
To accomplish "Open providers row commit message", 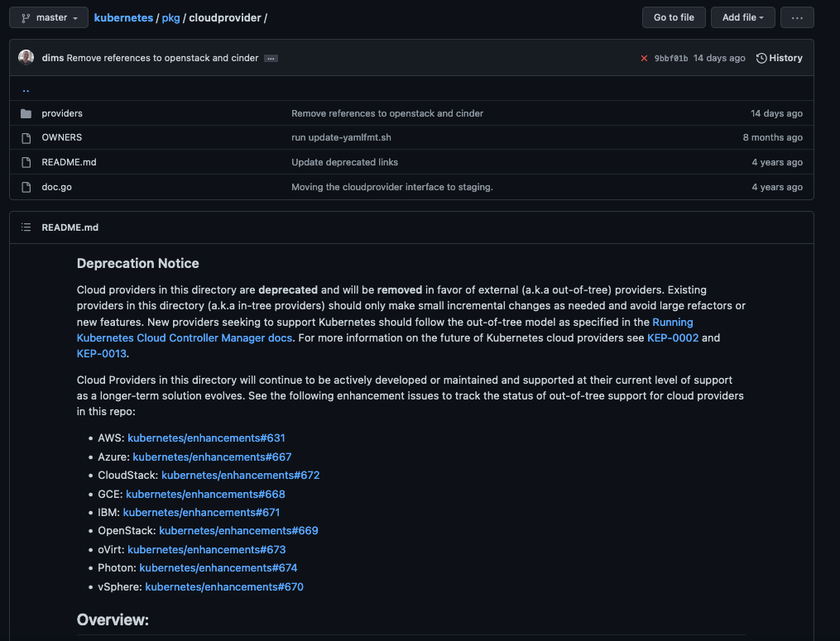I will coord(387,113).
